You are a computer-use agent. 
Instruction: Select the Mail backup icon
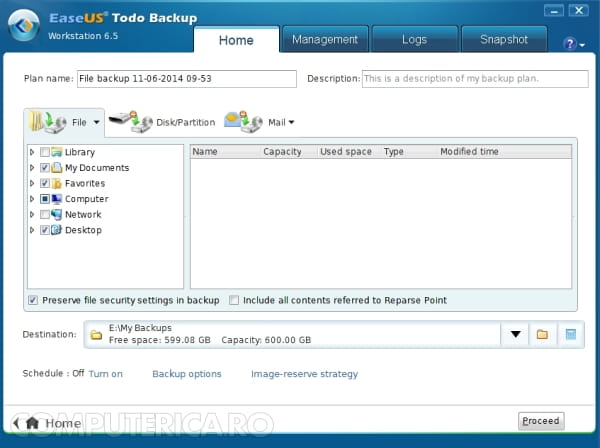[243, 122]
